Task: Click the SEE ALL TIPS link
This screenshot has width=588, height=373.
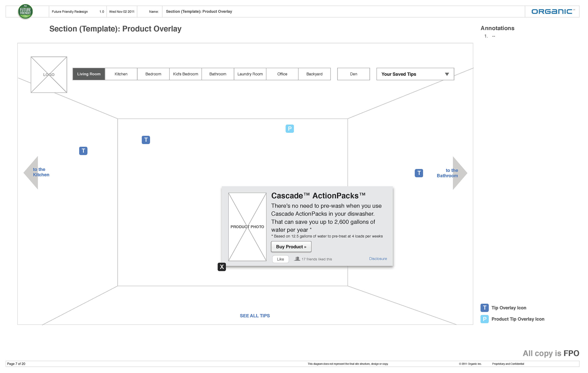Action: [x=255, y=316]
